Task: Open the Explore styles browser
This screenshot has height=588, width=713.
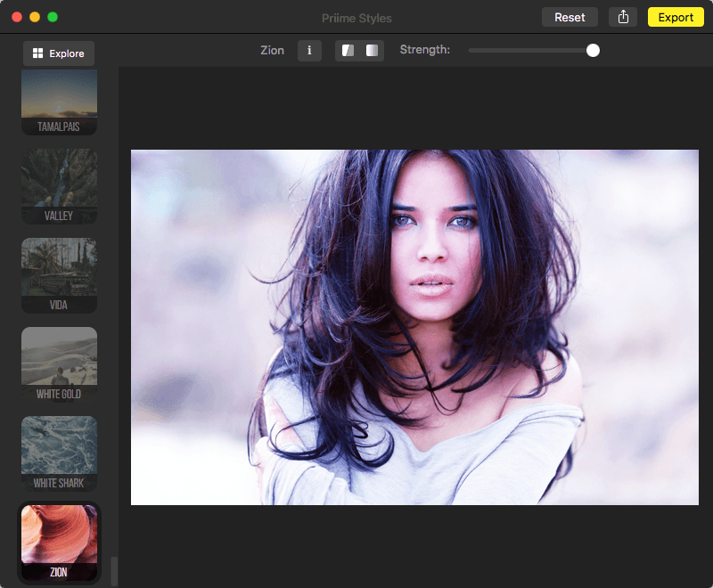Action: (59, 53)
